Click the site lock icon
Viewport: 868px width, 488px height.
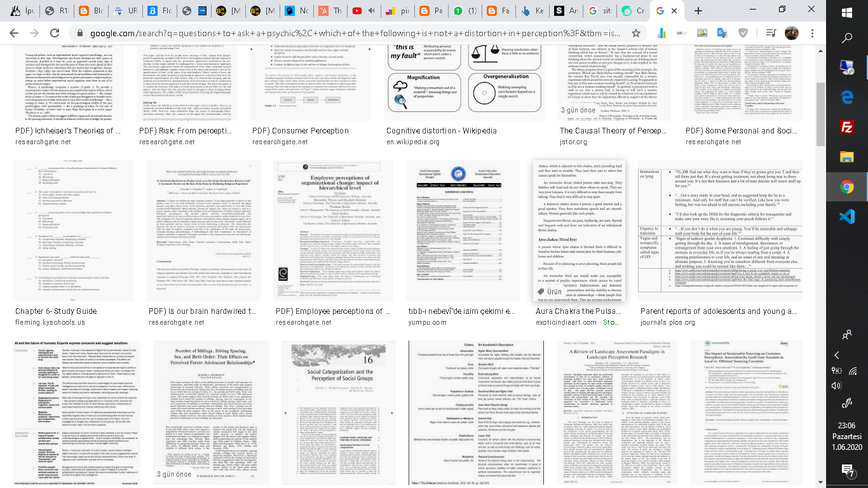[x=80, y=33]
